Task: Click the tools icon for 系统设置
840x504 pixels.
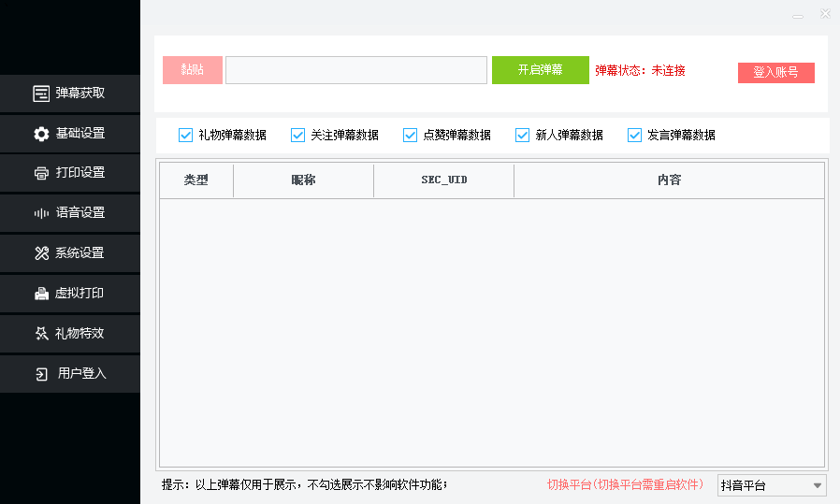Action: [41, 253]
